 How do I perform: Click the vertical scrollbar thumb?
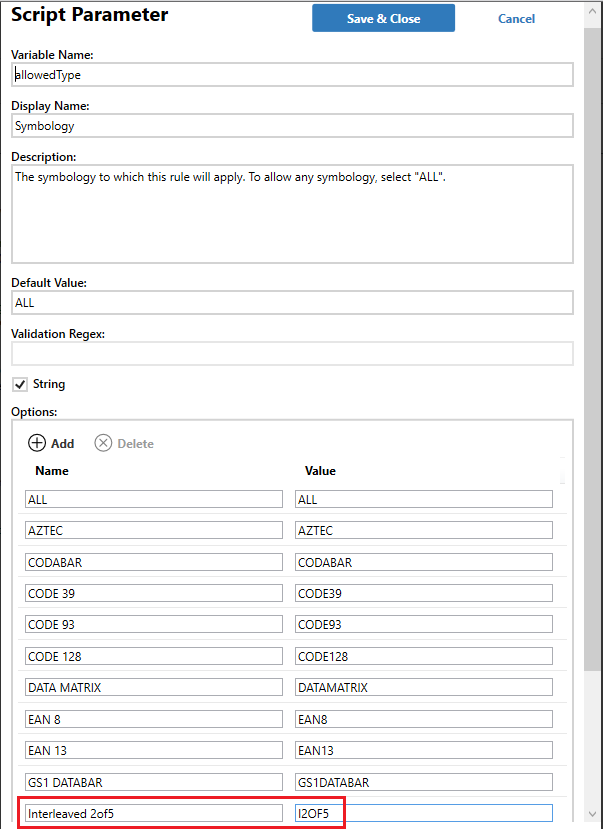(x=592, y=349)
